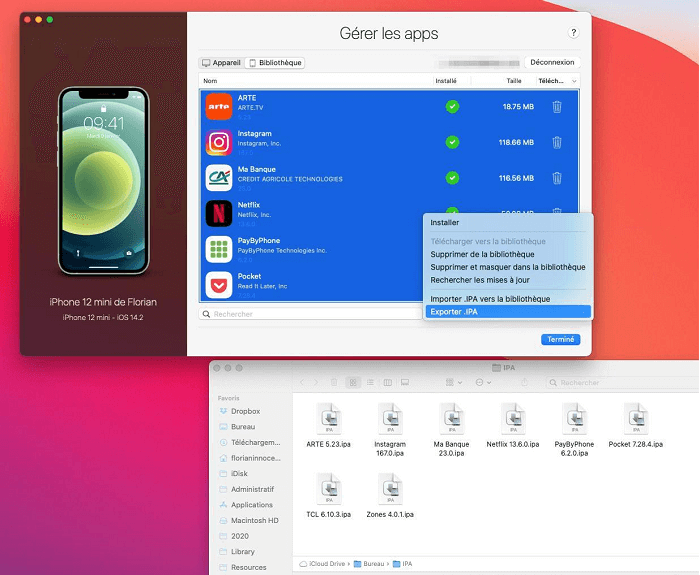Choose Exporter .IPA menu entry

pos(508,312)
